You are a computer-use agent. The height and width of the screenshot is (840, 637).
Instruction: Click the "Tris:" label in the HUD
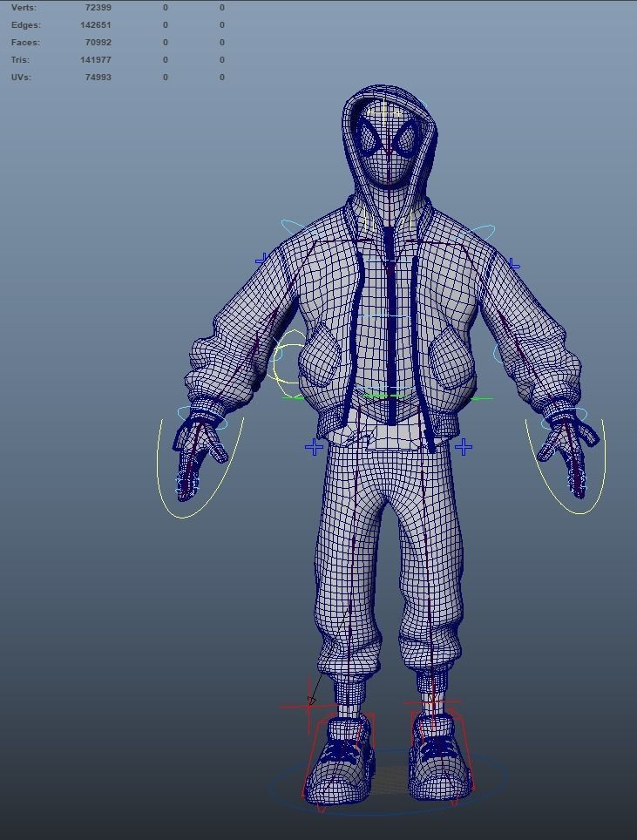click(x=20, y=59)
